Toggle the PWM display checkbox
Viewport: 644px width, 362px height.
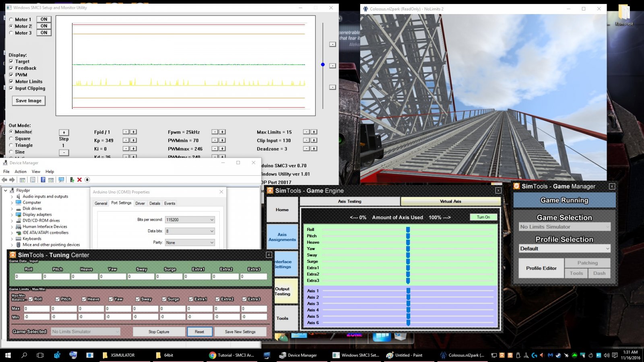click(x=11, y=75)
